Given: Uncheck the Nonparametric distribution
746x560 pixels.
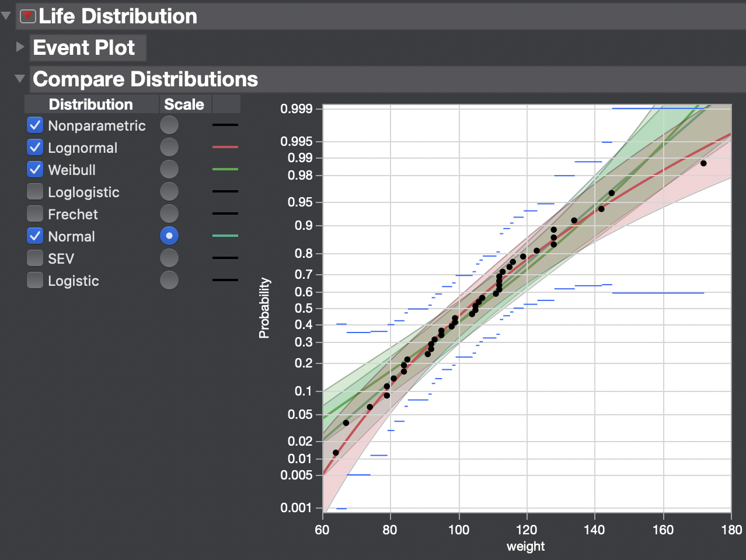Looking at the screenshot, I should point(34,125).
